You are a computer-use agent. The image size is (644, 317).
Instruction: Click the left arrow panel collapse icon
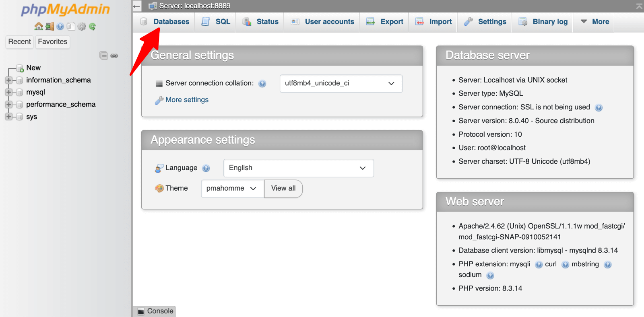click(x=137, y=6)
